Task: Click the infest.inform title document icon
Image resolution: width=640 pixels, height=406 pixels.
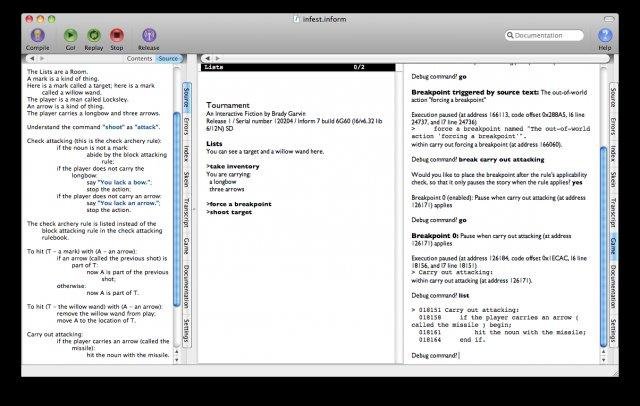Action: coord(296,19)
